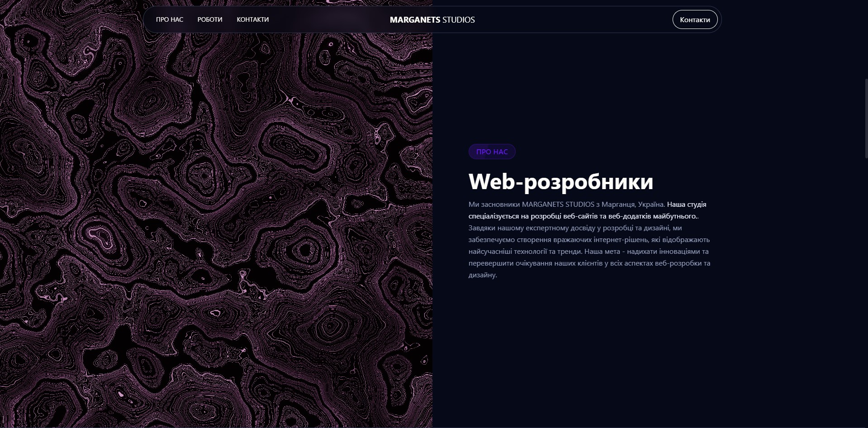Select uppercase КОНТАКТИ navigation menu item
The height and width of the screenshot is (428, 868).
coord(252,19)
